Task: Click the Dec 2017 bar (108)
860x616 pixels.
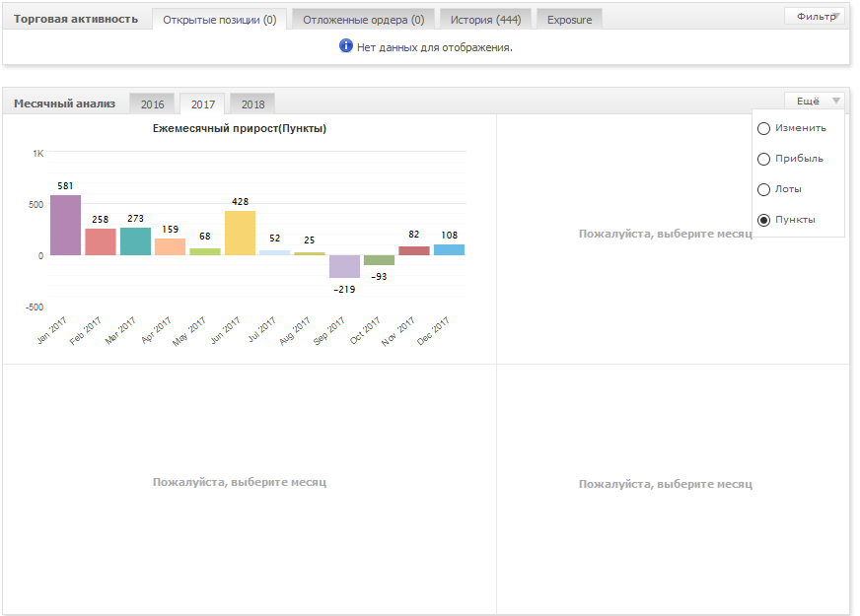Action: pos(449,250)
